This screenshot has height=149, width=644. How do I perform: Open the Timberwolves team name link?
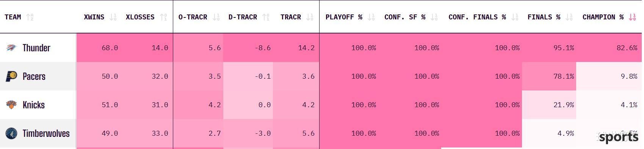[46, 133]
